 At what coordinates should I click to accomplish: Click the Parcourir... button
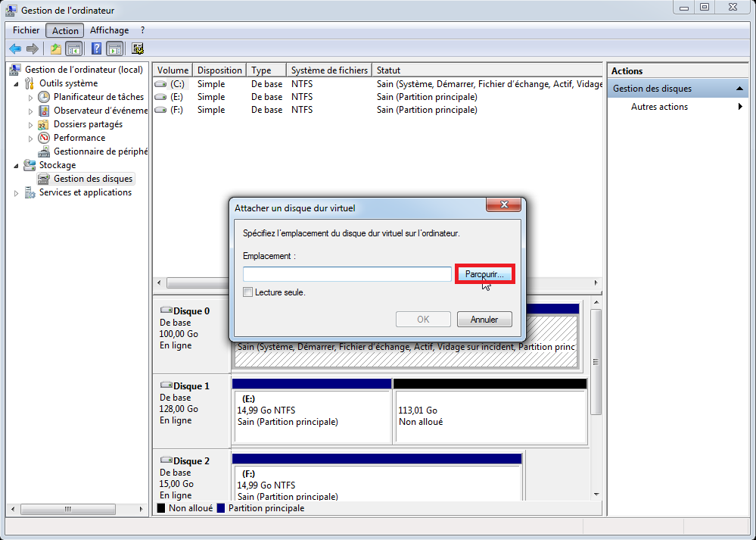click(x=484, y=274)
